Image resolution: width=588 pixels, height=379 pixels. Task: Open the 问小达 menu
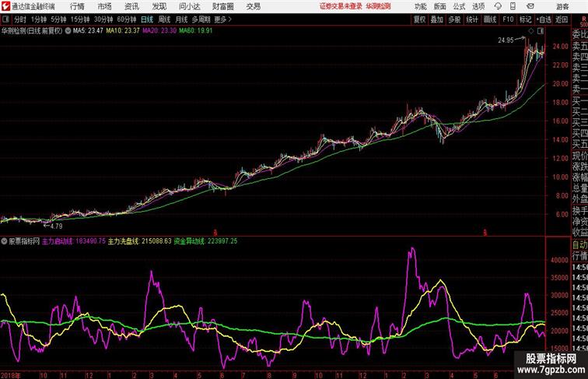[189, 6]
